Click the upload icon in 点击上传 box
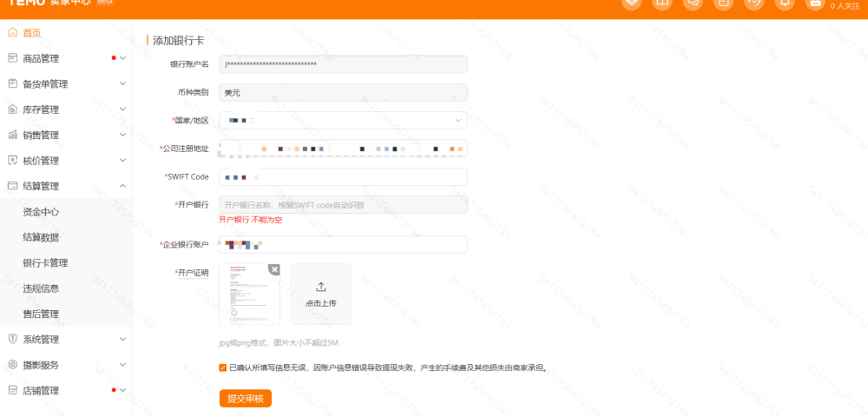The height and width of the screenshot is (417, 868). click(x=320, y=287)
